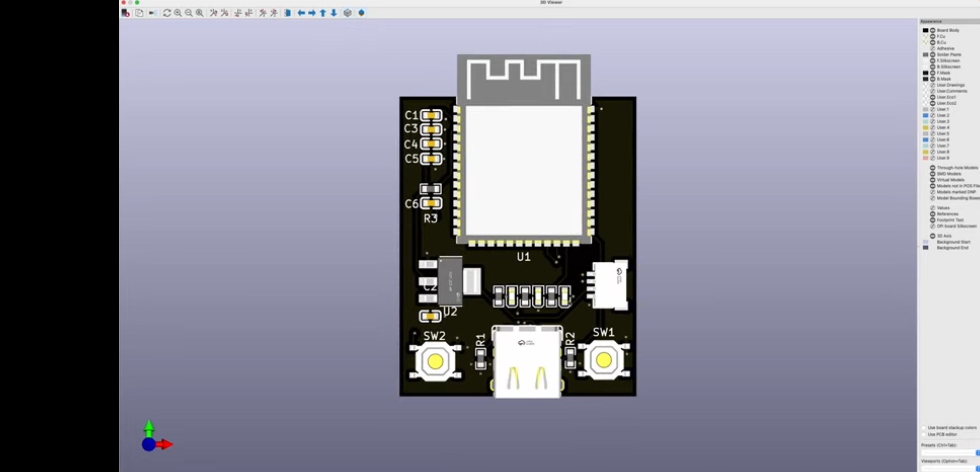Toggle F.Cu layer visibility
980x472 pixels.
932,36
